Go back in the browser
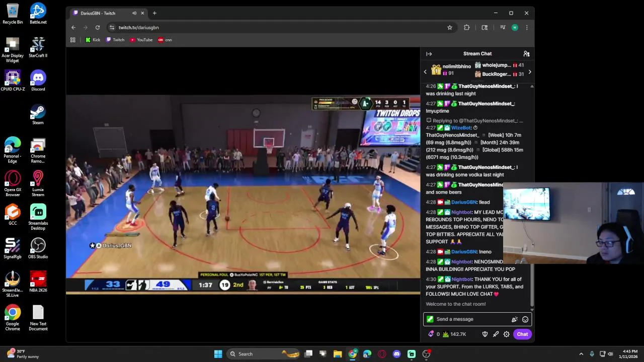Screen dimensions: 644x362 click(x=73, y=28)
